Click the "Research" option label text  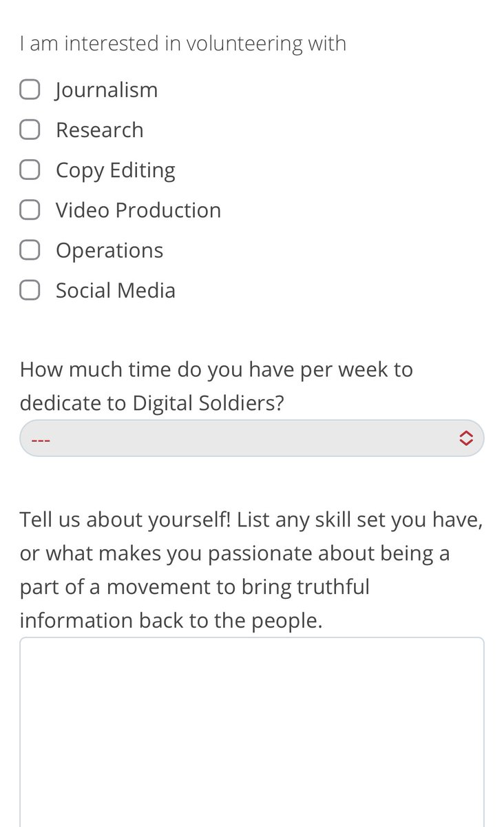100,130
